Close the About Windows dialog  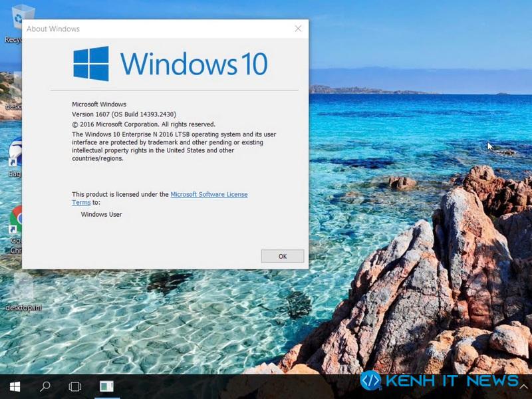[x=298, y=29]
